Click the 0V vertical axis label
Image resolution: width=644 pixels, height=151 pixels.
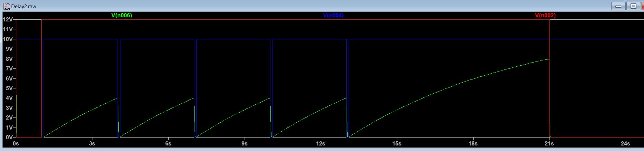(9, 137)
